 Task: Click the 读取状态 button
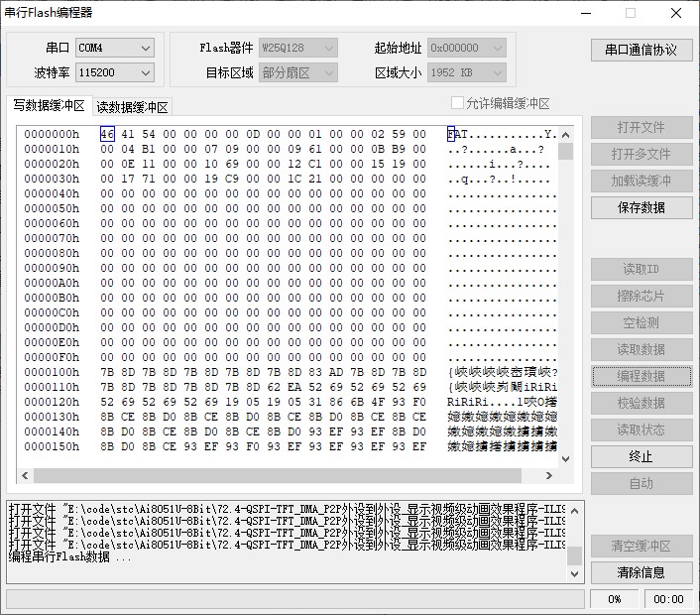click(642, 430)
